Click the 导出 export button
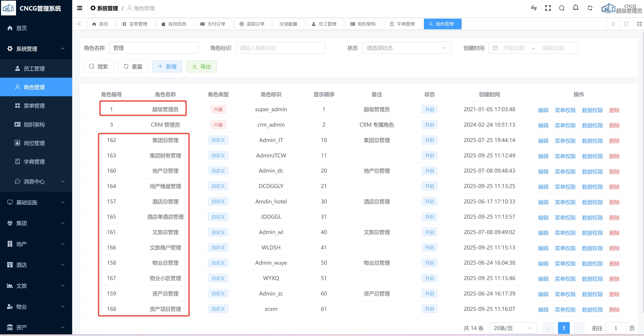The height and width of the screenshot is (336, 644). pyautogui.click(x=201, y=66)
